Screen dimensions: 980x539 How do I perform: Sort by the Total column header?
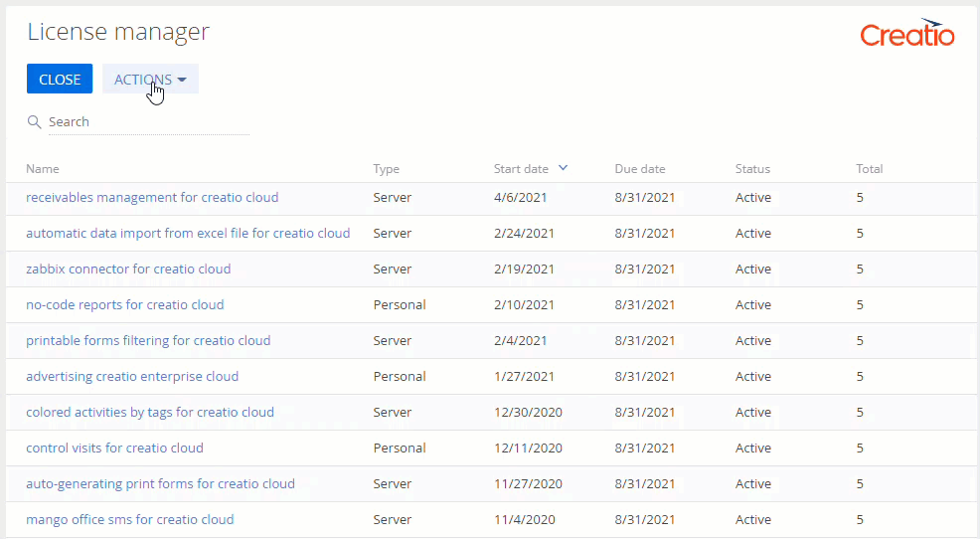pyautogui.click(x=869, y=169)
